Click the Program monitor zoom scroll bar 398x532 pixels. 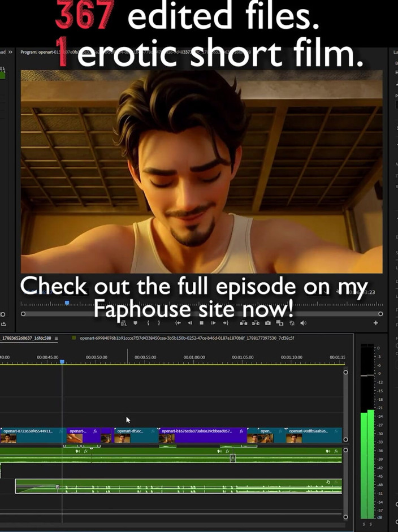coord(202,314)
